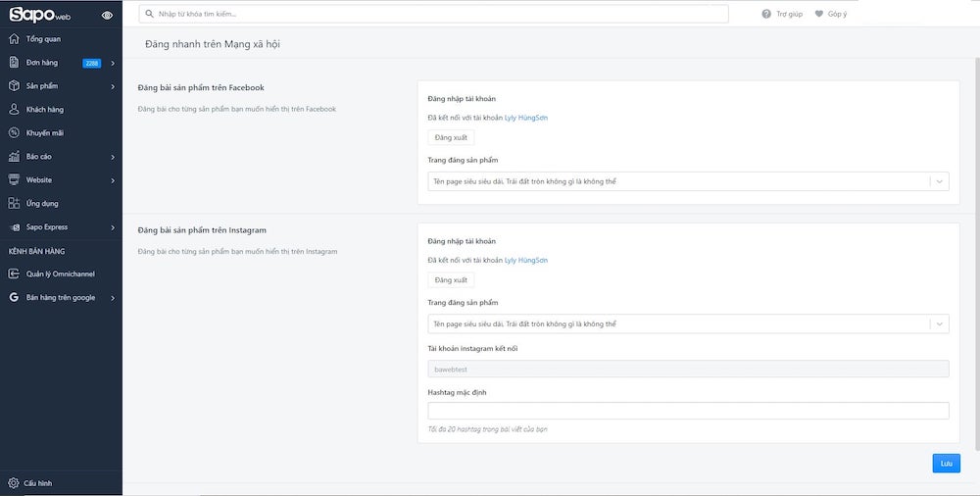Toggle the eye preview icon beside logo

pyautogui.click(x=108, y=15)
